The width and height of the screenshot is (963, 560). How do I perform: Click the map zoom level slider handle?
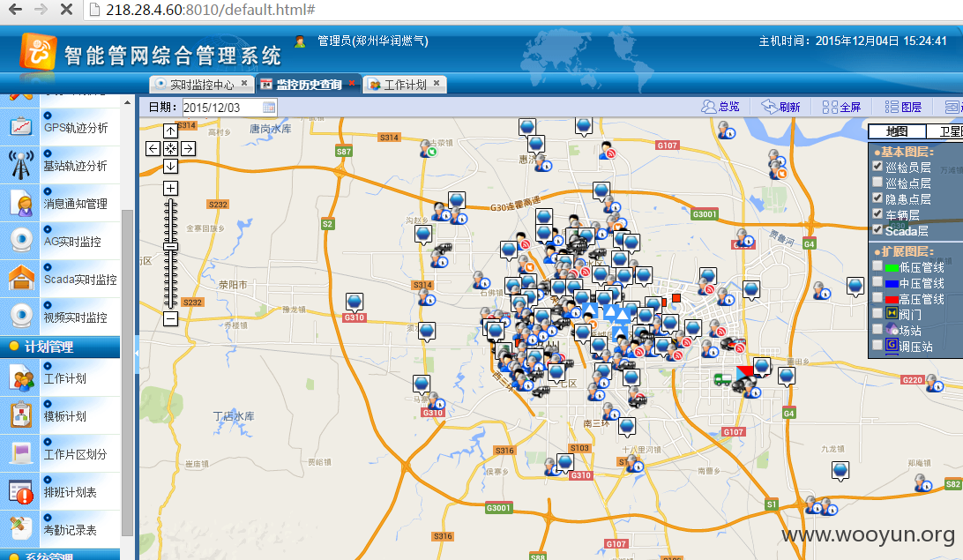click(x=171, y=246)
